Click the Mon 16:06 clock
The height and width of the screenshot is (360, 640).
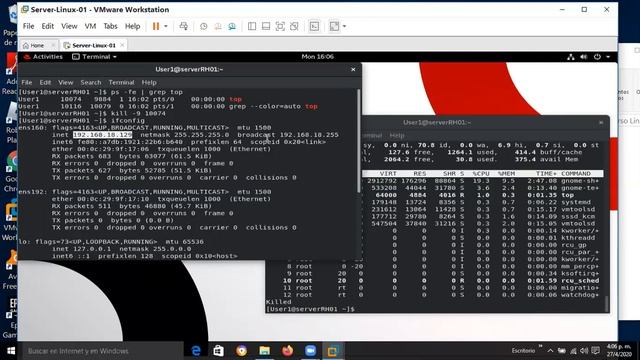pyautogui.click(x=318, y=57)
